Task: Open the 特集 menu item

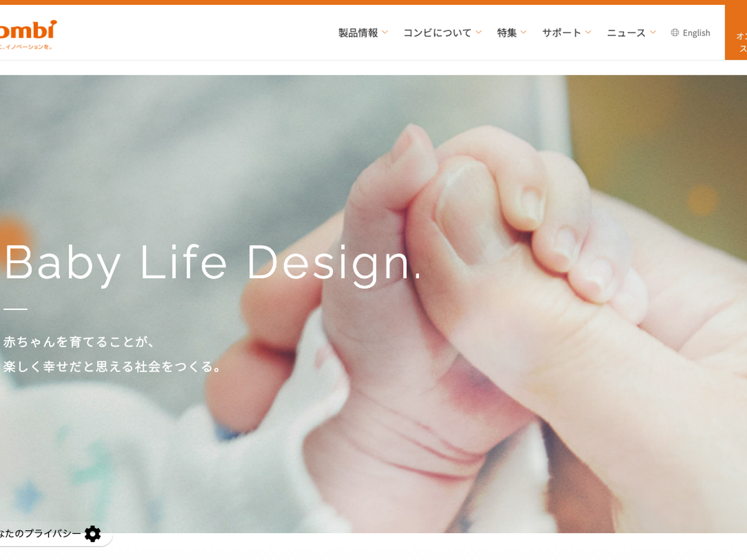Action: coord(507,33)
